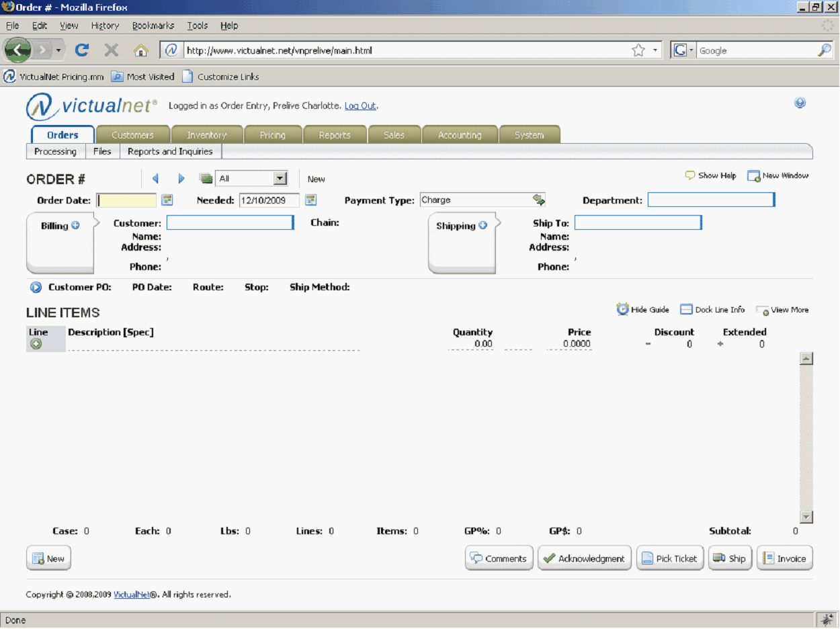Open a New Window
The width and height of the screenshot is (840, 629).
[x=778, y=176]
